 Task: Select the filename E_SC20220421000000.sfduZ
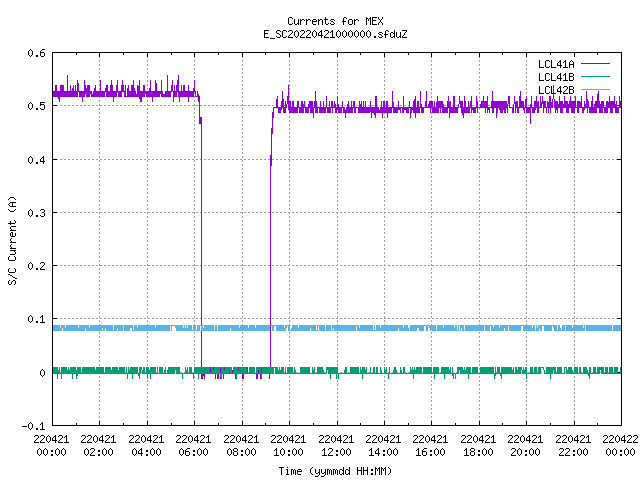[x=335, y=34]
